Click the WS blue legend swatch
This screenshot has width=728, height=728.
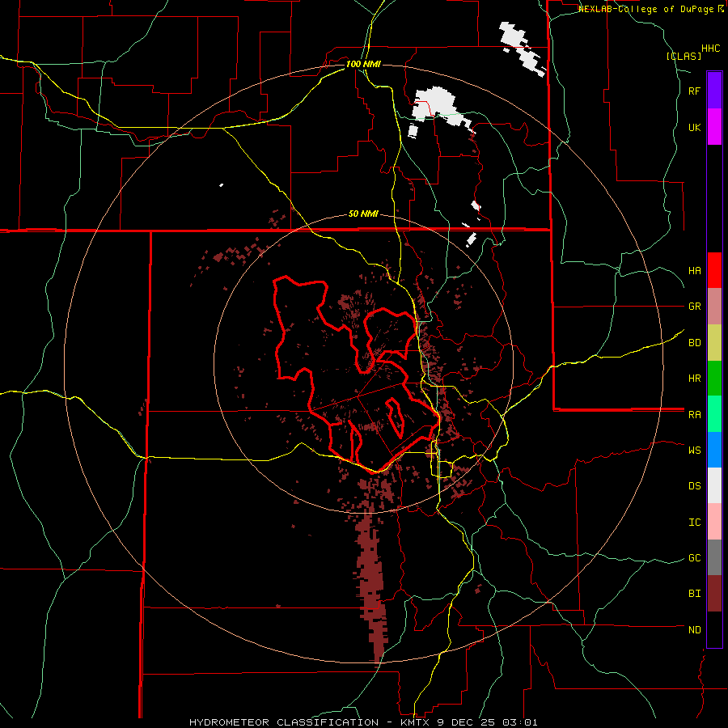pos(714,450)
